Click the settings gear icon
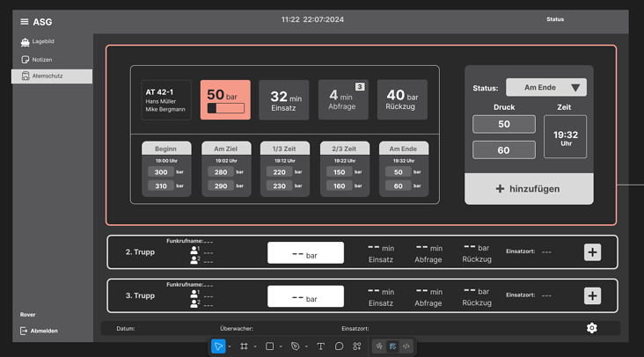The height and width of the screenshot is (357, 644). point(592,328)
